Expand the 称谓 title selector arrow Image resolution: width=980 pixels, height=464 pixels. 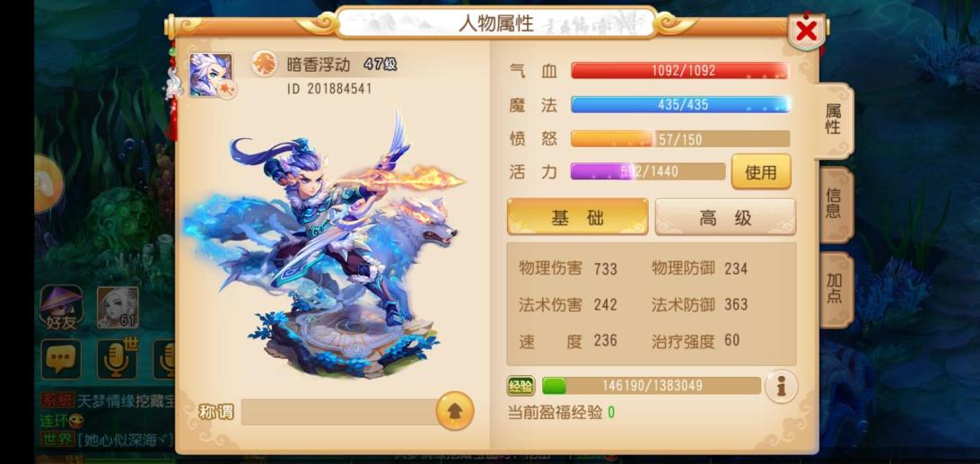(x=455, y=411)
